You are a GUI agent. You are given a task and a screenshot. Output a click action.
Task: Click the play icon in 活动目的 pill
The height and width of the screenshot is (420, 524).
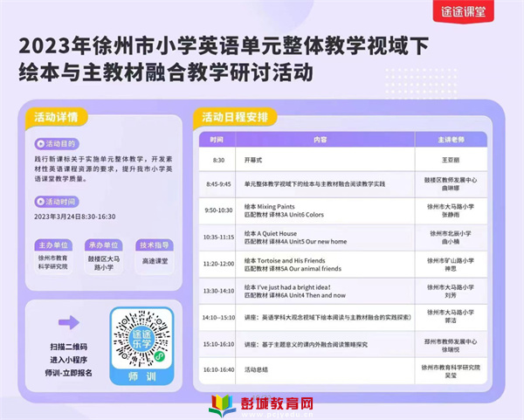[x=41, y=144]
